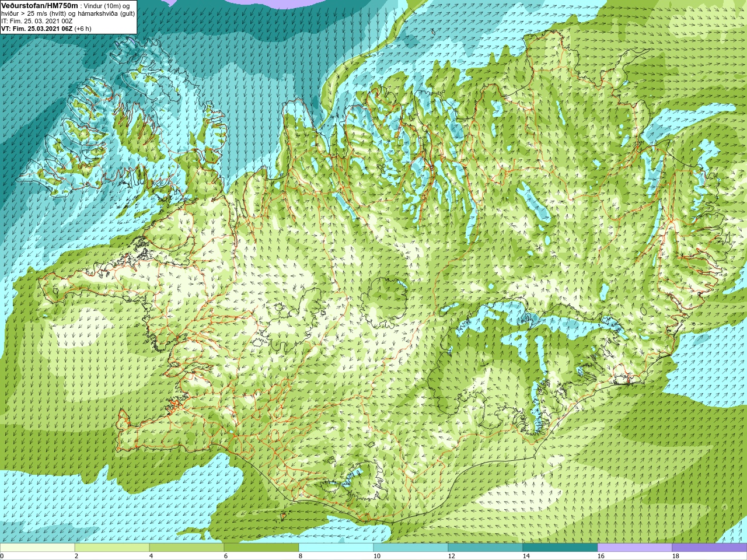Click the light purple 16–18 m/s legend swatch
The height and width of the screenshot is (560, 747).
pyautogui.click(x=635, y=548)
